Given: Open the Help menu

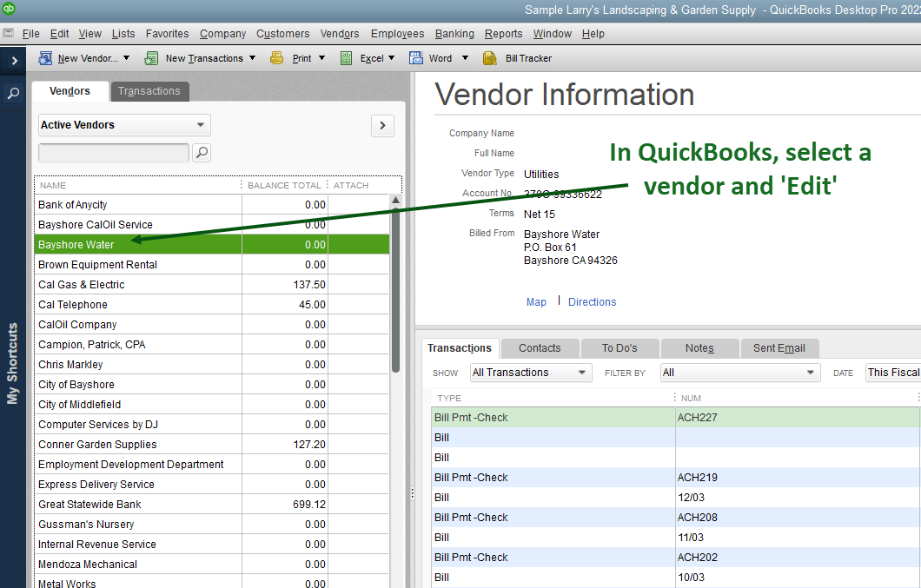Looking at the screenshot, I should tap(593, 34).
